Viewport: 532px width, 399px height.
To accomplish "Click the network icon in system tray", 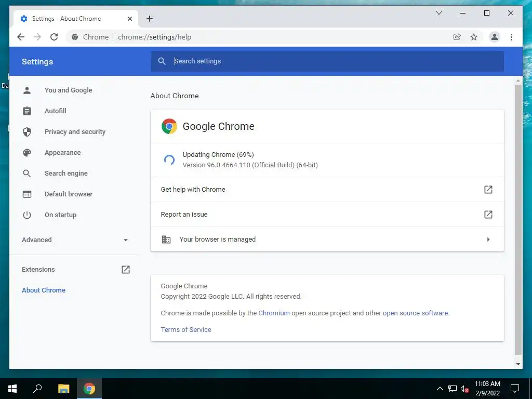I will click(453, 389).
